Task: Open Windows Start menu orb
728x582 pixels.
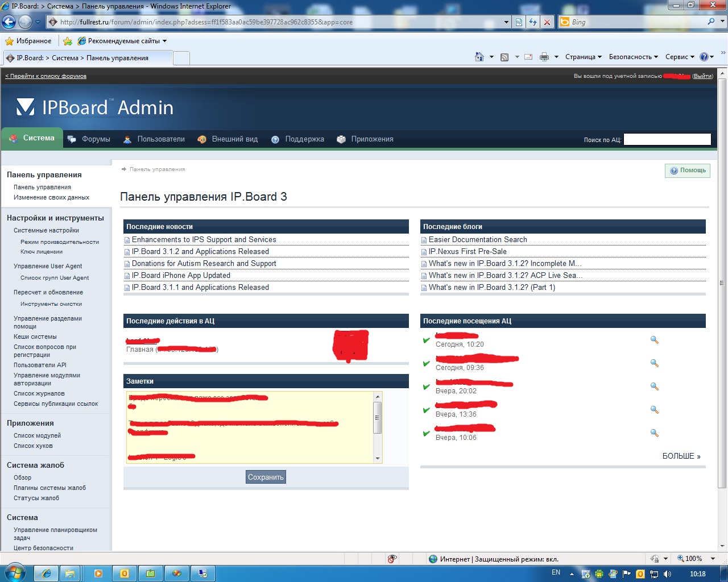Action: click(14, 573)
